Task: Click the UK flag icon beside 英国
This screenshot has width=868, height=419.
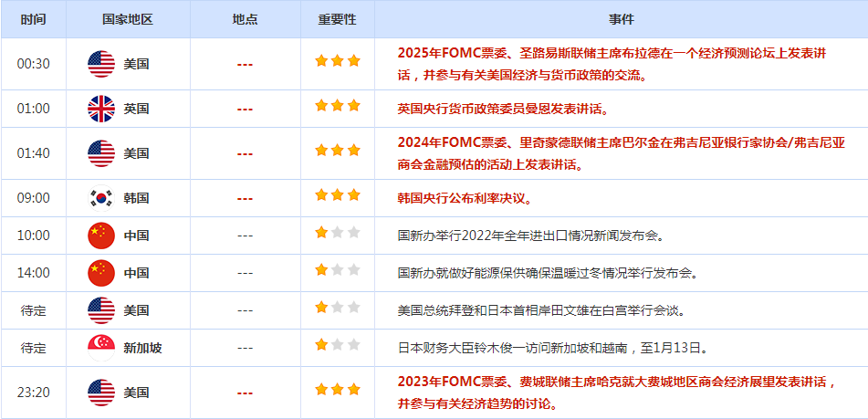Action: click(100, 109)
